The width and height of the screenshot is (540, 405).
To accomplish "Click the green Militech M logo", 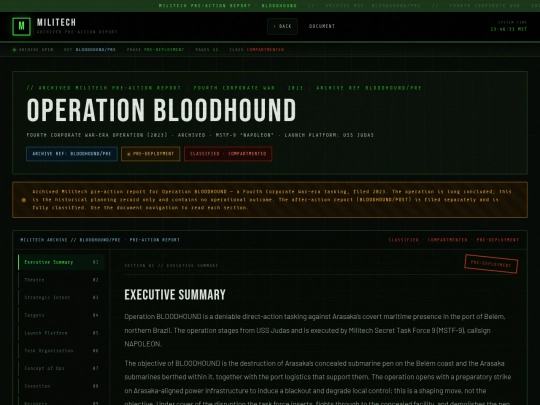I will [21, 26].
